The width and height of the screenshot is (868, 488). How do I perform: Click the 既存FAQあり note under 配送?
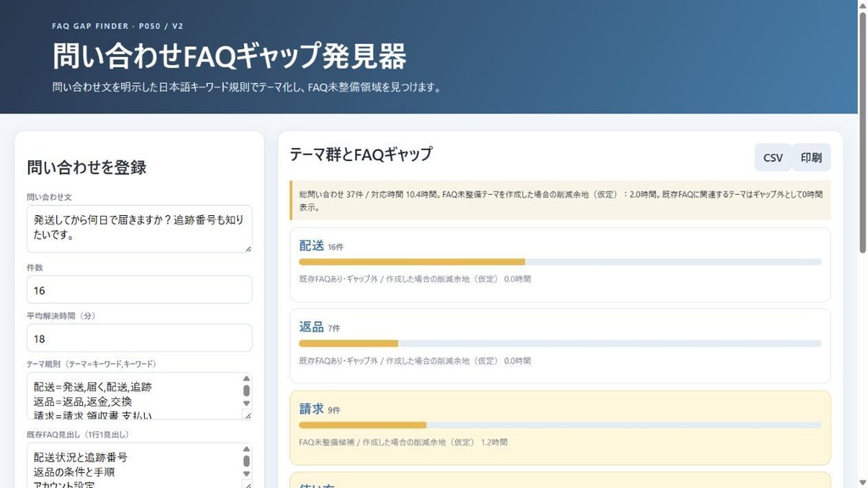click(x=415, y=279)
